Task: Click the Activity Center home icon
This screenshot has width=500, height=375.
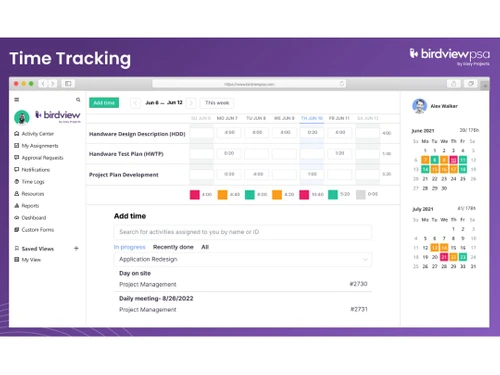Action: click(x=17, y=133)
